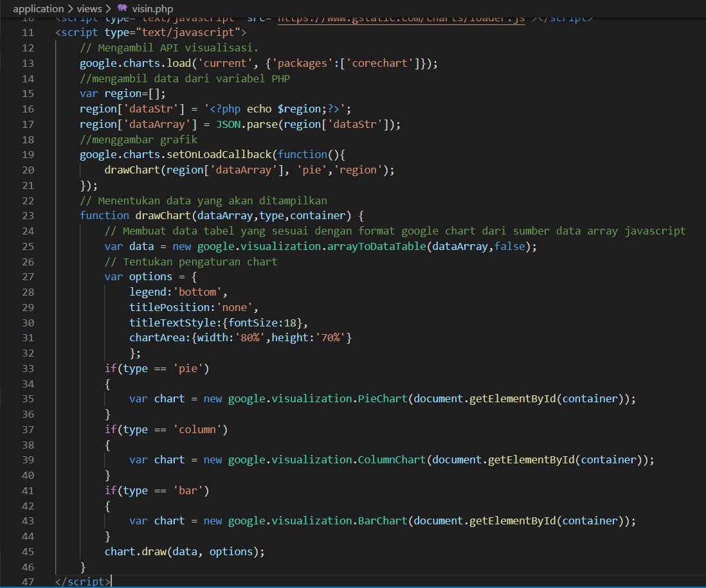Click line number 23 in the gutter
The width and height of the screenshot is (706, 588).
[x=28, y=215]
